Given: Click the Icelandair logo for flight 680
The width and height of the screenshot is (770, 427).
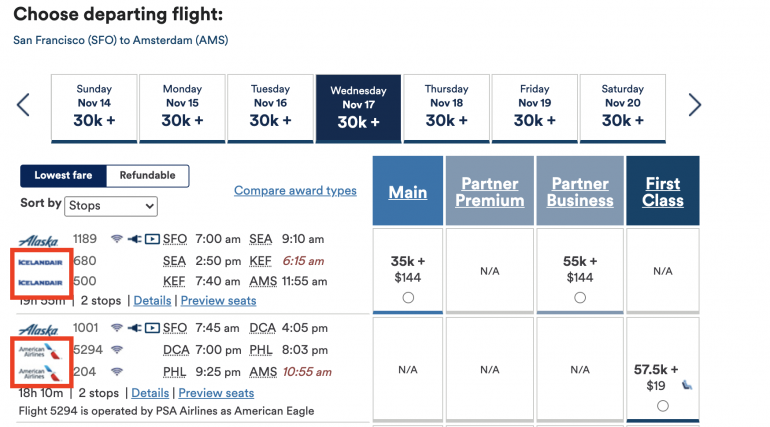Looking at the screenshot, I should pos(41,261).
